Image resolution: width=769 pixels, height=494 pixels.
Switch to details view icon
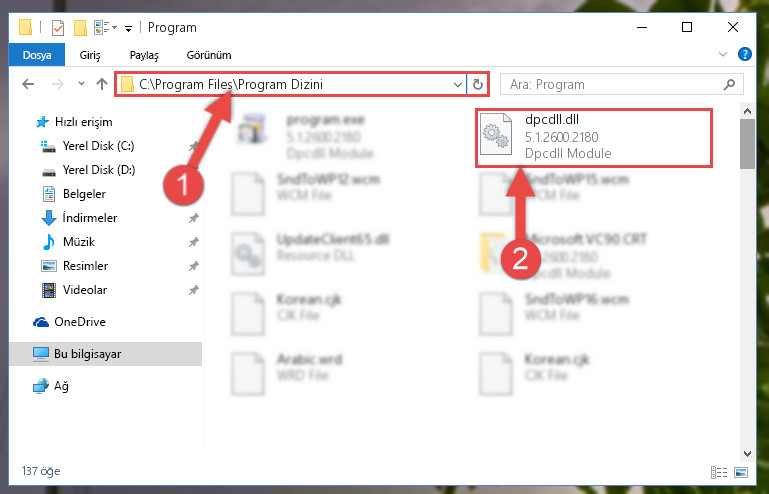point(719,472)
